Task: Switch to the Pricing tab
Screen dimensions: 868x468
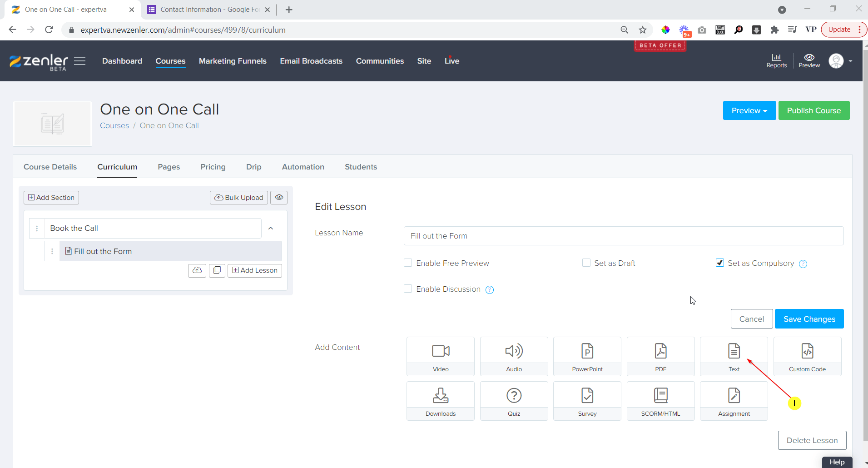Action: [x=213, y=167]
